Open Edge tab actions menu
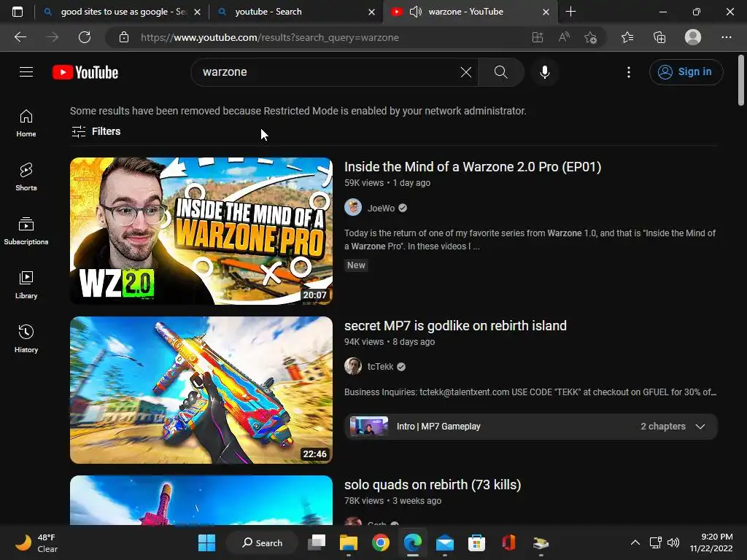 [x=18, y=12]
